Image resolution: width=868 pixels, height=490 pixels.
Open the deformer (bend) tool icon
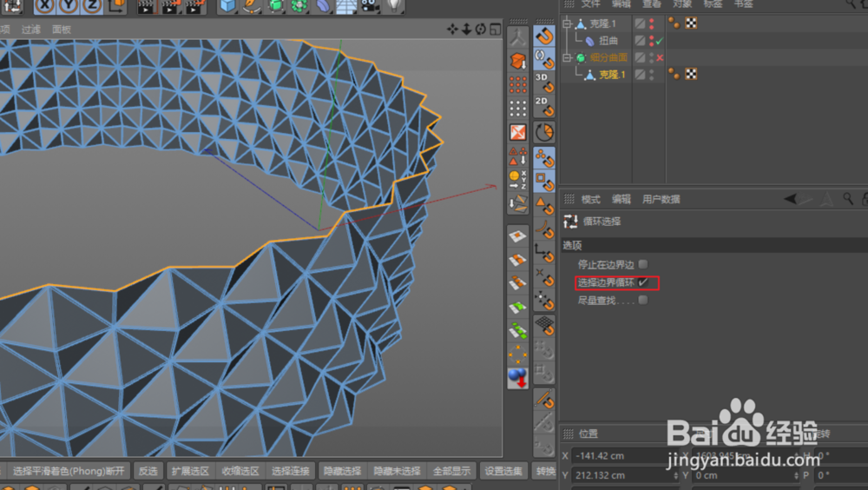[x=323, y=6]
